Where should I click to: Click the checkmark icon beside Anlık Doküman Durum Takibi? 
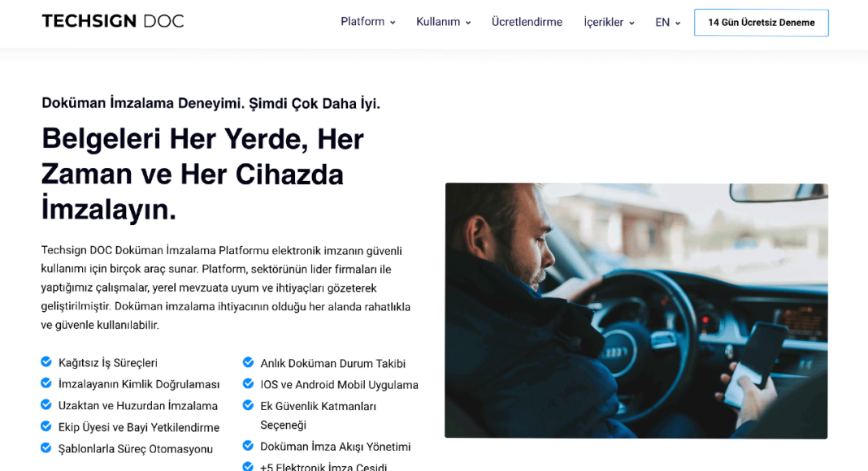(249, 362)
